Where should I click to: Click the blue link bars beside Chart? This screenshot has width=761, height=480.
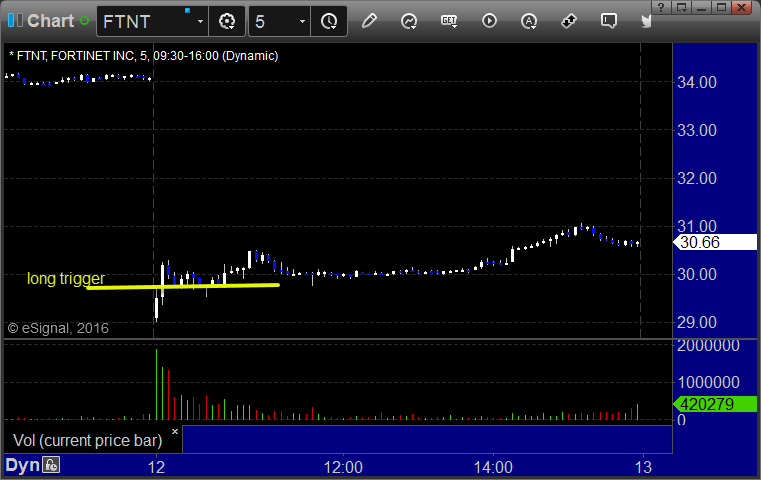(15, 21)
